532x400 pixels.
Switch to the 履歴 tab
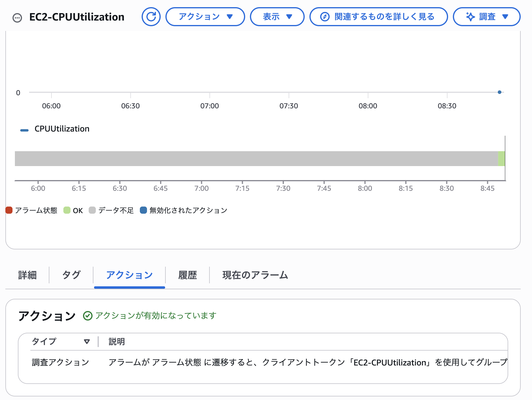187,275
